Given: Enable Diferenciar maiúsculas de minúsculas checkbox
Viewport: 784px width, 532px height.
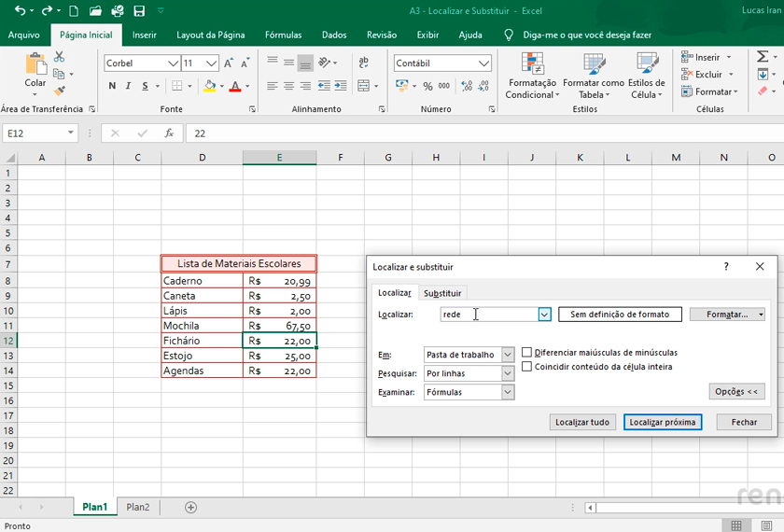Looking at the screenshot, I should click(x=527, y=353).
